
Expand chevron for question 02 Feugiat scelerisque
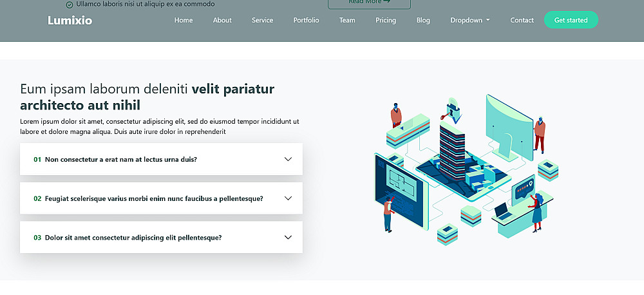click(288, 198)
